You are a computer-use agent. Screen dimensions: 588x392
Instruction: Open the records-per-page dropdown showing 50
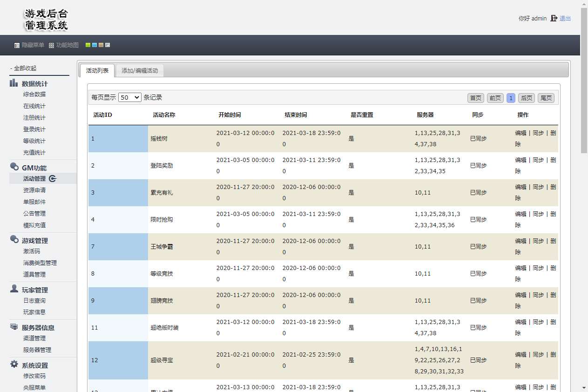pyautogui.click(x=129, y=97)
